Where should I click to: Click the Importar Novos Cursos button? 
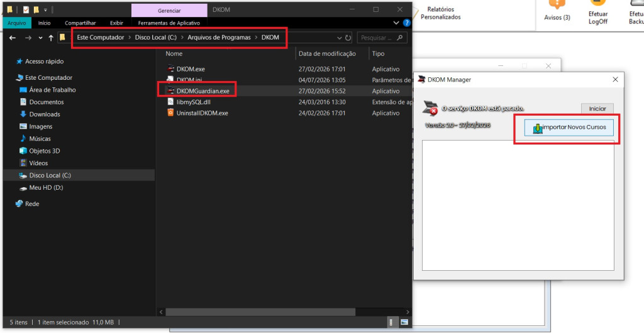(x=569, y=128)
